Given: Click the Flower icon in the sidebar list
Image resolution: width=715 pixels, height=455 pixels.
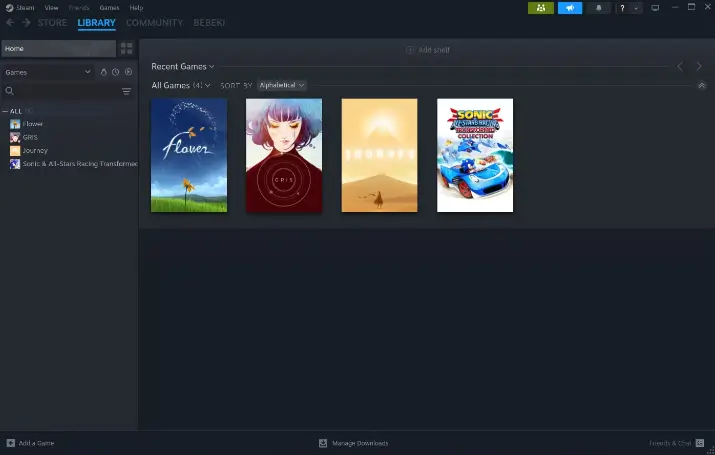Looking at the screenshot, I should [15, 124].
